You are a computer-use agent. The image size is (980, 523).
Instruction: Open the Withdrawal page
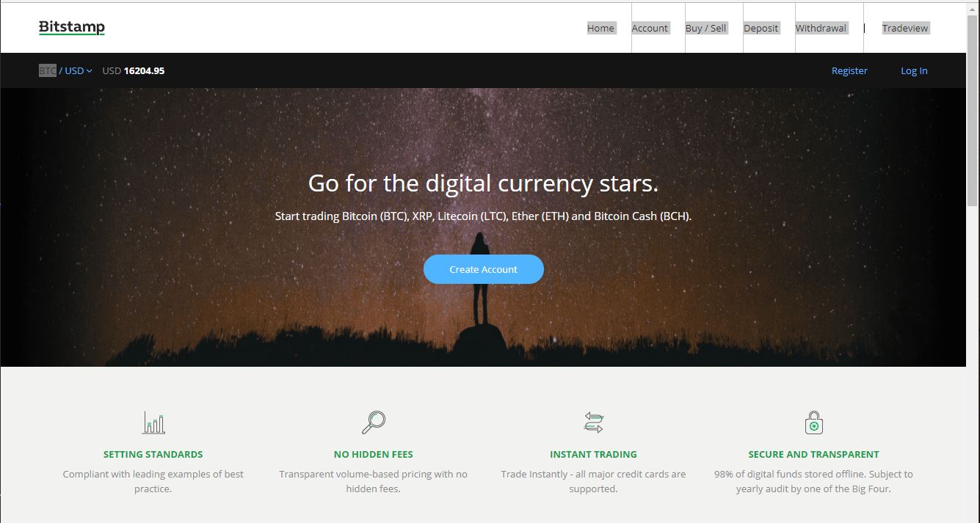point(821,28)
